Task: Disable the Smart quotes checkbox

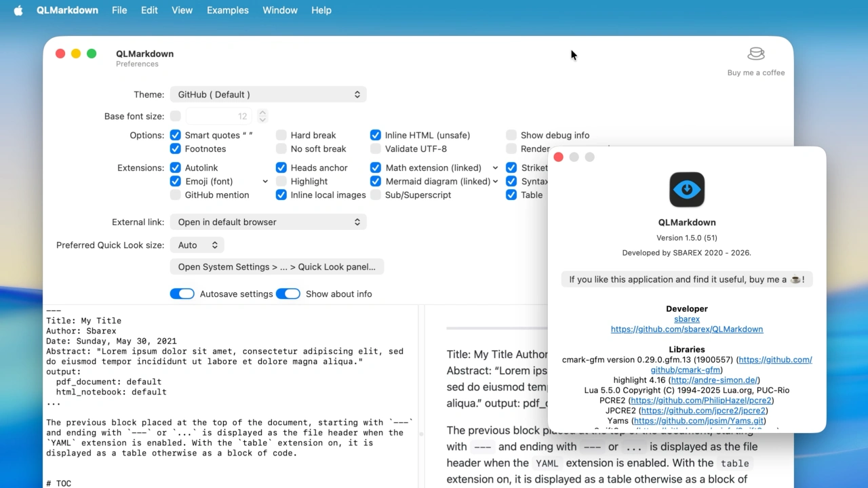Action: [176, 135]
